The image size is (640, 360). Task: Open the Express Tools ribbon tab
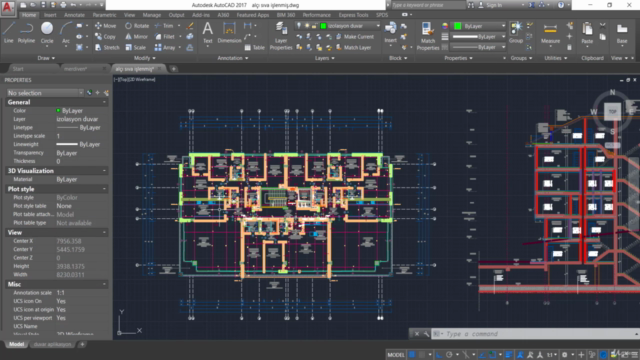click(x=353, y=15)
